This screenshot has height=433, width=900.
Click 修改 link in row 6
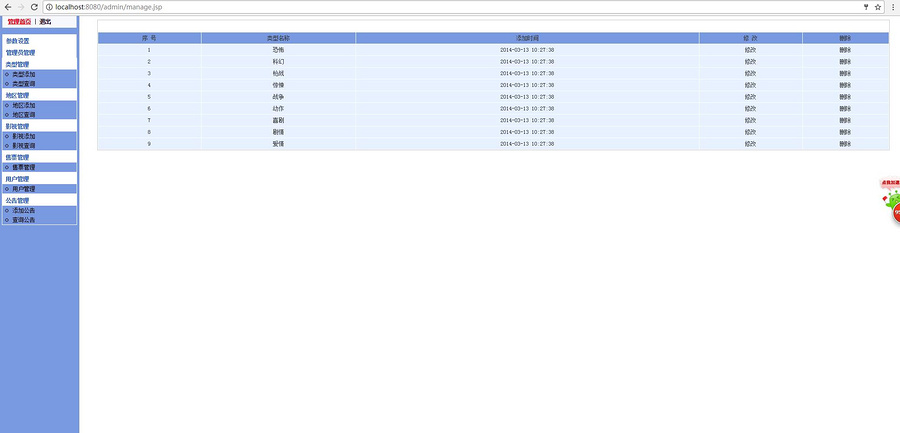click(x=750, y=109)
